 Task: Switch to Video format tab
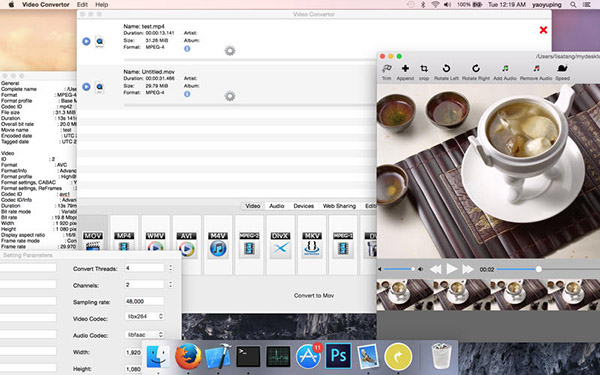[253, 206]
